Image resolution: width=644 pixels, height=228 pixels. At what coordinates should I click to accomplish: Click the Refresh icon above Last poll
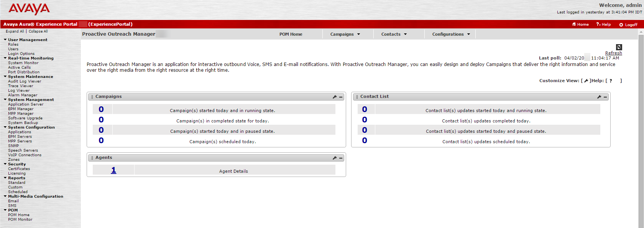click(x=619, y=47)
